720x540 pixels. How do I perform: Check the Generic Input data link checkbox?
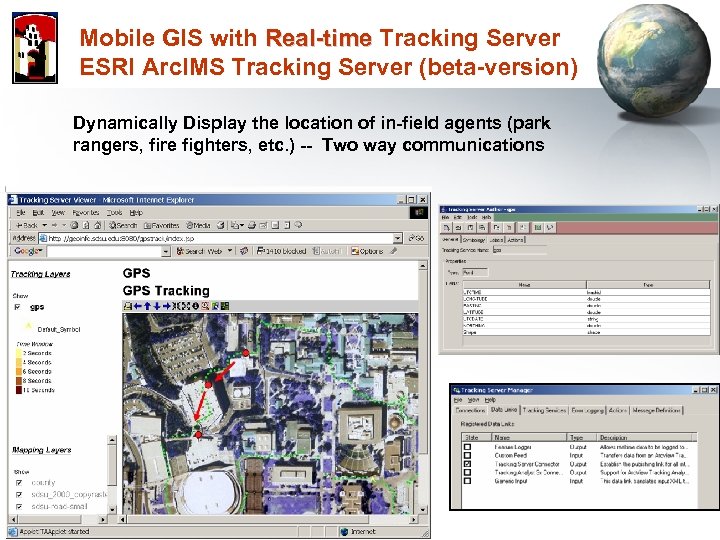(467, 481)
